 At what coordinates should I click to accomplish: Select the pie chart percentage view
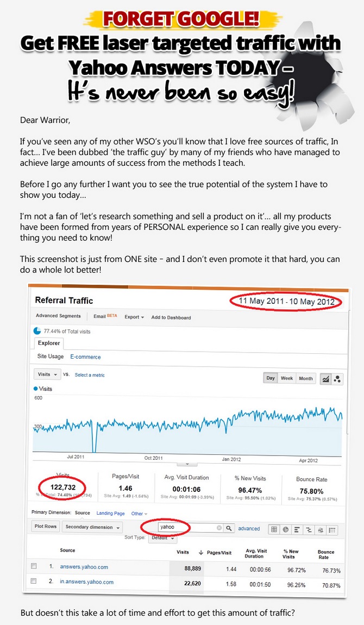click(286, 529)
